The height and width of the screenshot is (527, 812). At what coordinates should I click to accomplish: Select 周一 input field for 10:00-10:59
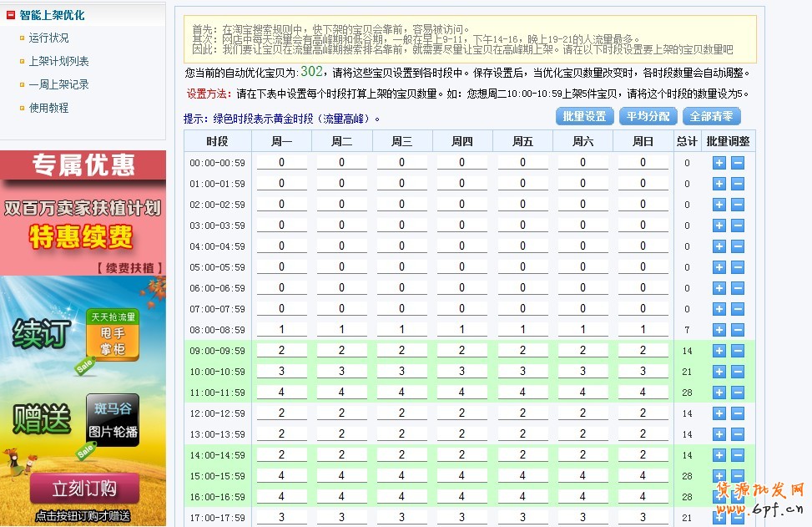click(281, 372)
